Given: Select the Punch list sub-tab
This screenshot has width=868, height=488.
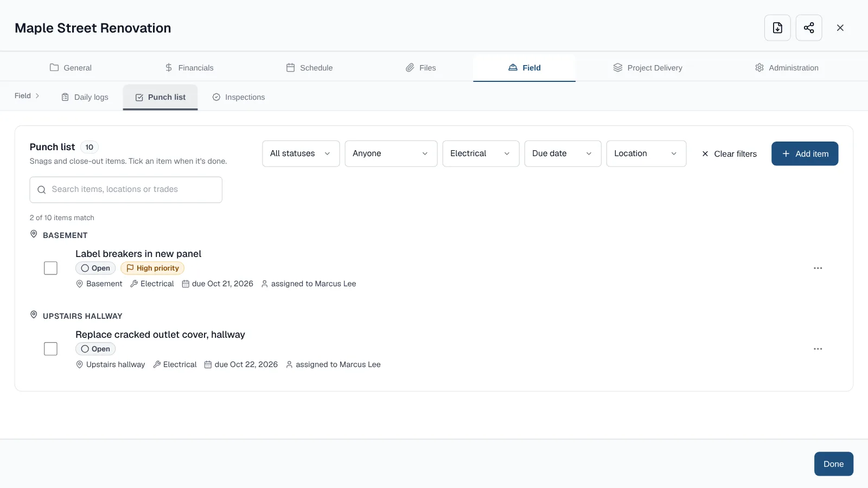Looking at the screenshot, I should pyautogui.click(x=160, y=98).
